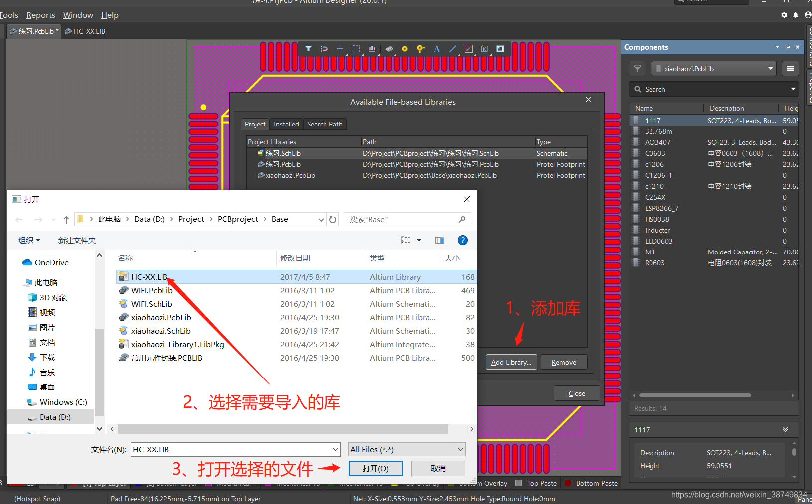Click the user account icon
The height and width of the screenshot is (504, 812).
click(808, 15)
